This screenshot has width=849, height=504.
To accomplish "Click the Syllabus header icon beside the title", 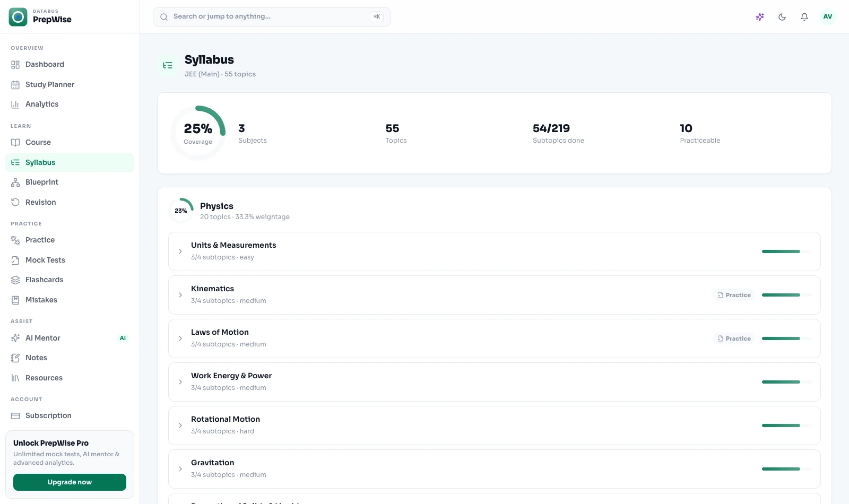I will [168, 66].
